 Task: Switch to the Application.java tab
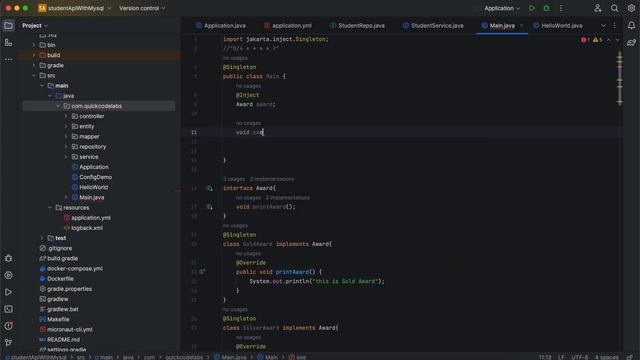coord(220,25)
